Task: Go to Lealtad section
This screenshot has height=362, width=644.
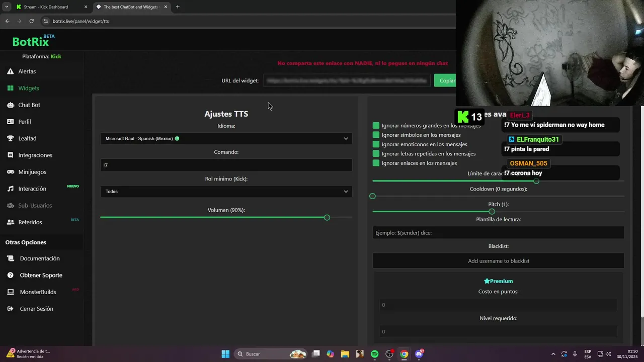Action: pos(27,138)
